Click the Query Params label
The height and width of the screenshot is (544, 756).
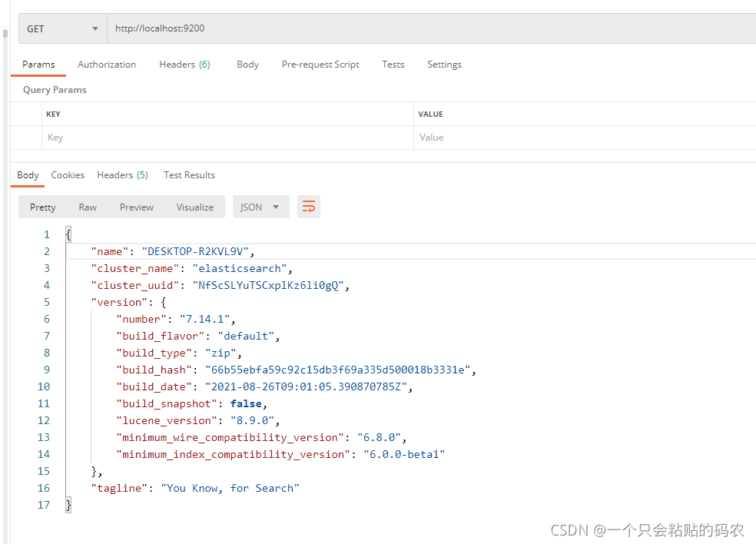click(x=55, y=90)
